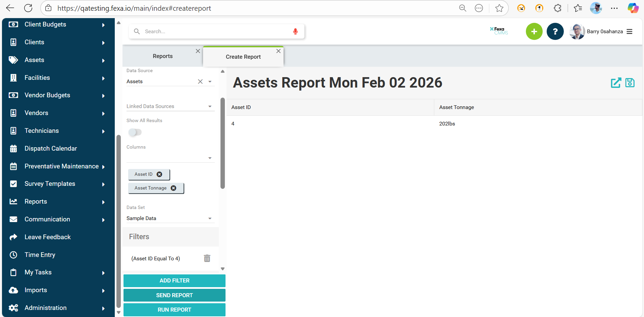Click the ADD FILTER button
The height and width of the screenshot is (317, 644).
[174, 281]
